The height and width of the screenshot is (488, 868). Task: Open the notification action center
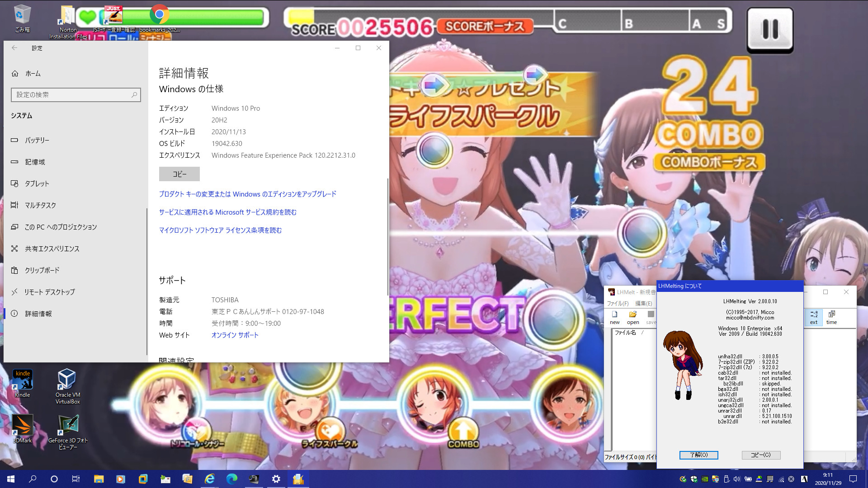853,479
